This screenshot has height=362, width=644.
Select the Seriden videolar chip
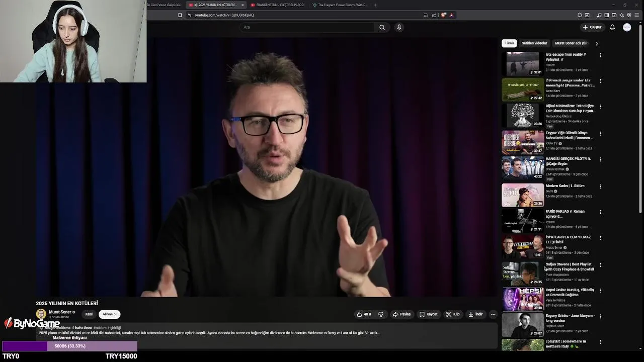pyautogui.click(x=534, y=43)
